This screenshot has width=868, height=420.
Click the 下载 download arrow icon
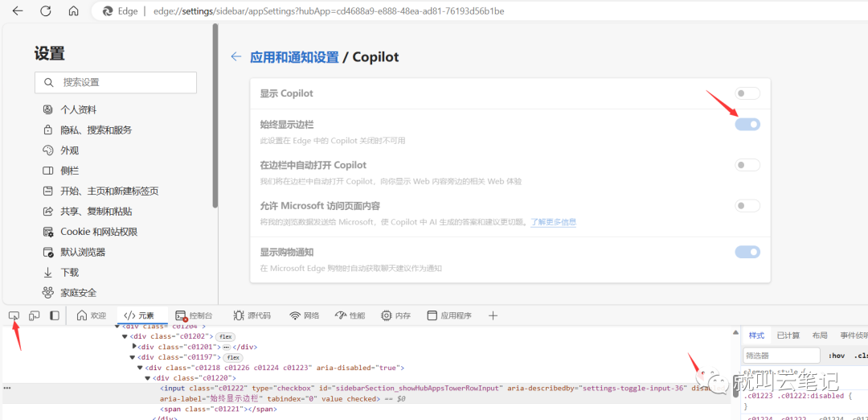click(48, 273)
